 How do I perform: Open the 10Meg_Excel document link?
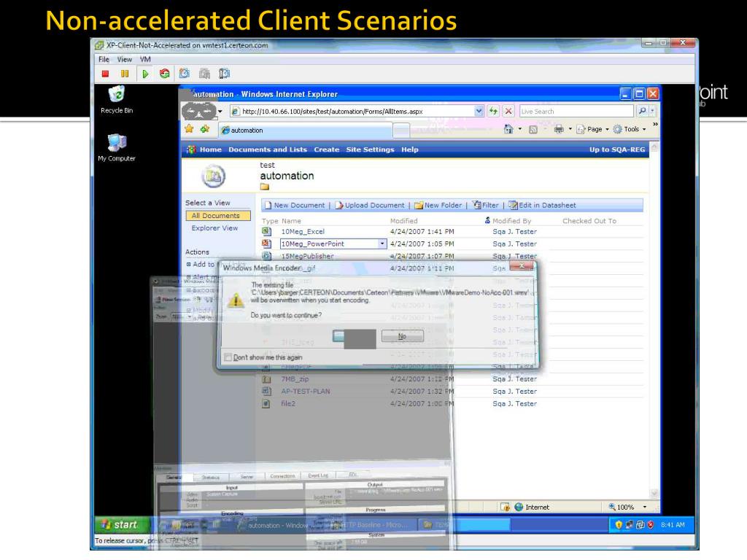pos(303,231)
